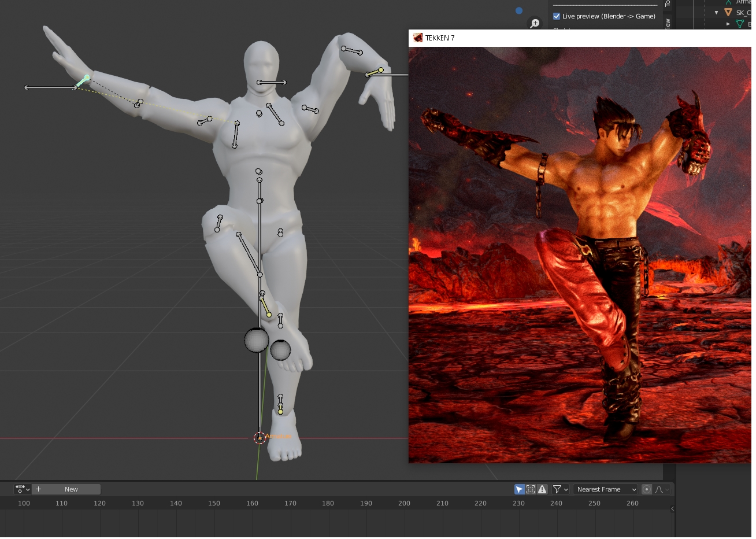This screenshot has height=539, width=756.
Task: Click frame 160 on the timeline ruler
Action: click(252, 503)
